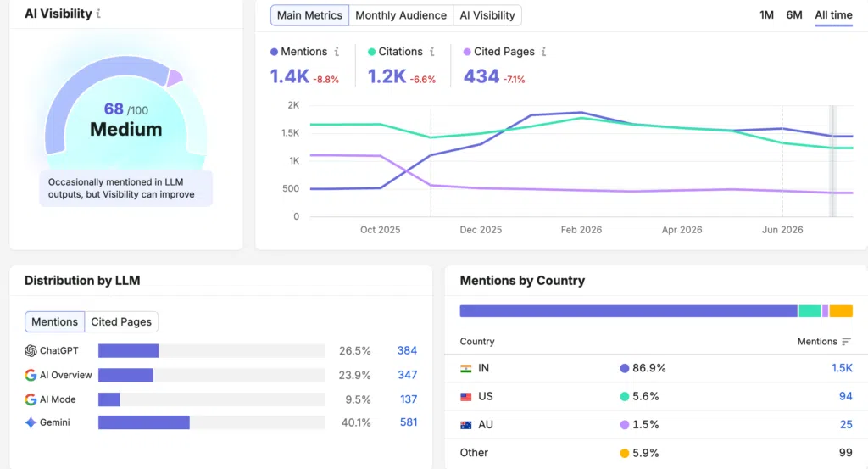The image size is (868, 469).
Task: Click the highlighted vertical marker on the chart
Action: click(x=832, y=160)
